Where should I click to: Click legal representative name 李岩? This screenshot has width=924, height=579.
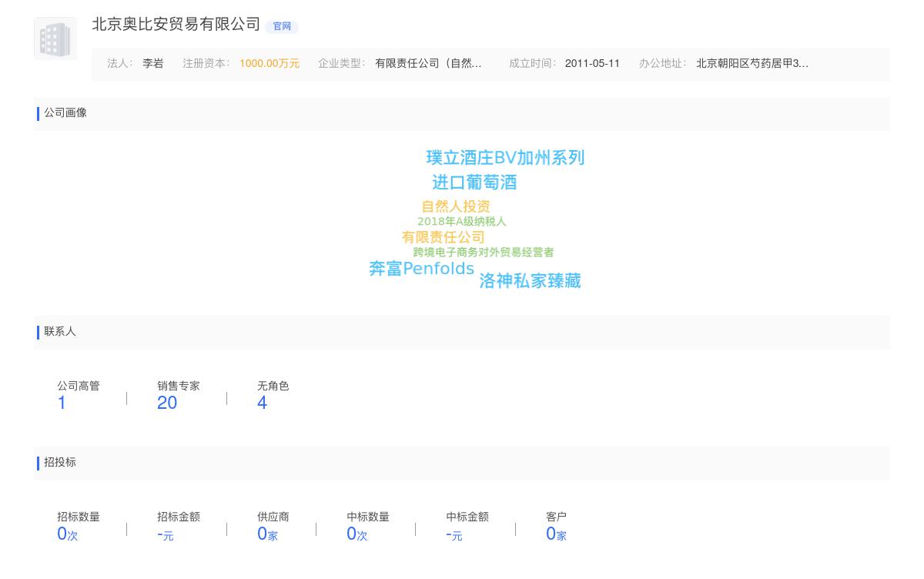pyautogui.click(x=153, y=64)
